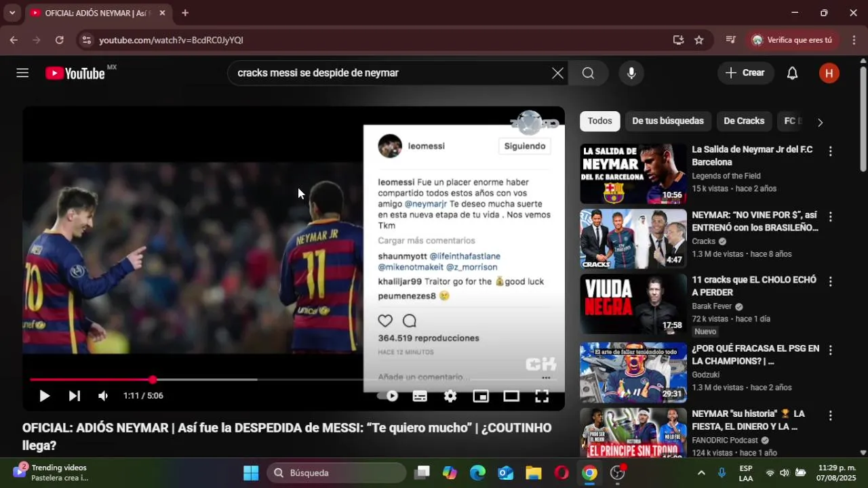Open options for NEYMAR su historia video

click(x=830, y=415)
